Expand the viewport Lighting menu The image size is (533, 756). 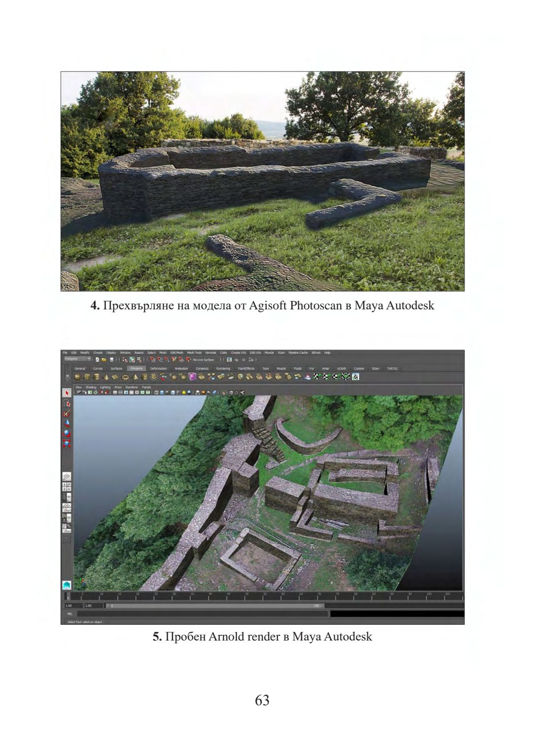[x=105, y=387]
